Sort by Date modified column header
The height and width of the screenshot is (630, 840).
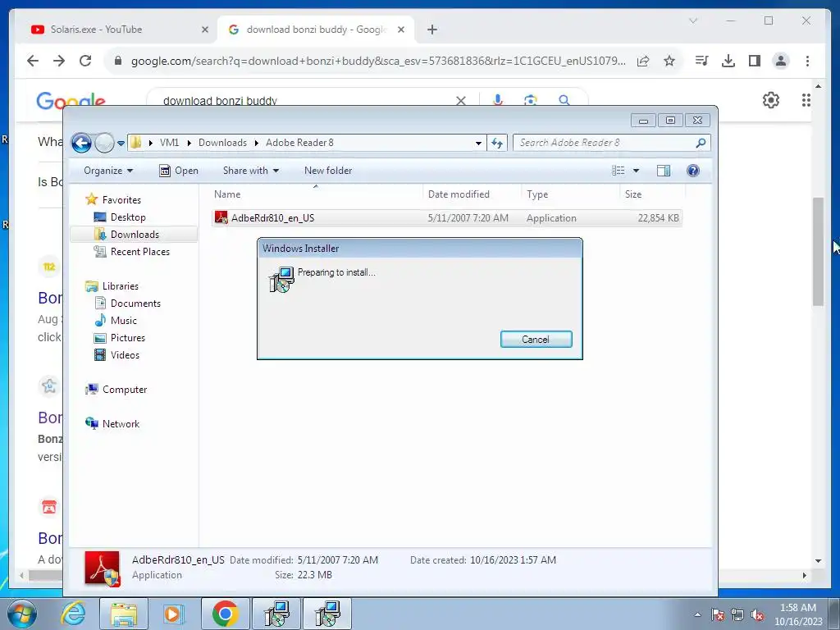pyautogui.click(x=472, y=194)
